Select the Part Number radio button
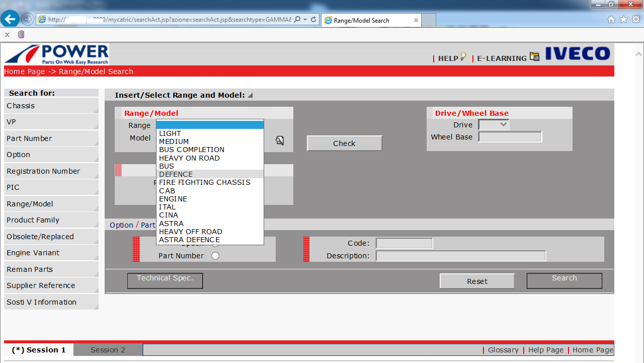This screenshot has height=363, width=644. coord(215,256)
